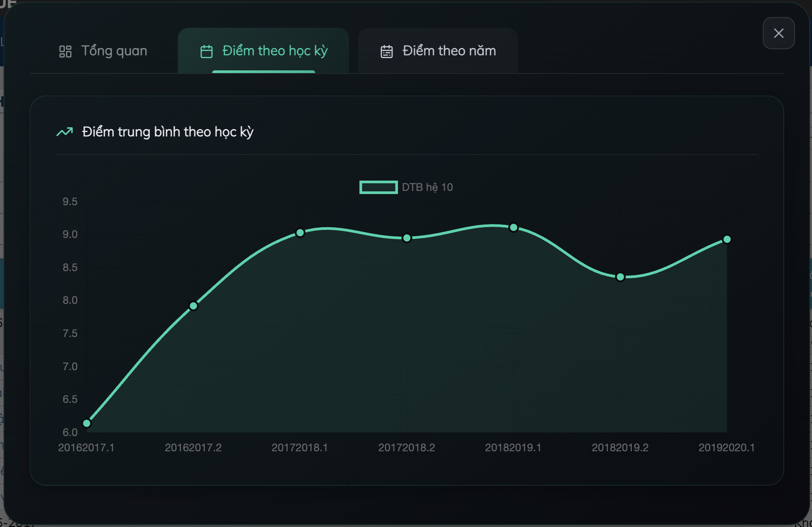
Task: Click the calendar icon beside Điểm theo năm
Action: 386,51
